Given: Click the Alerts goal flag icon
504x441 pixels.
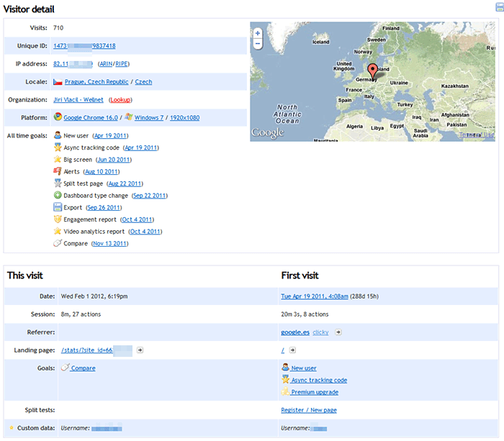Looking at the screenshot, I should 58,171.
